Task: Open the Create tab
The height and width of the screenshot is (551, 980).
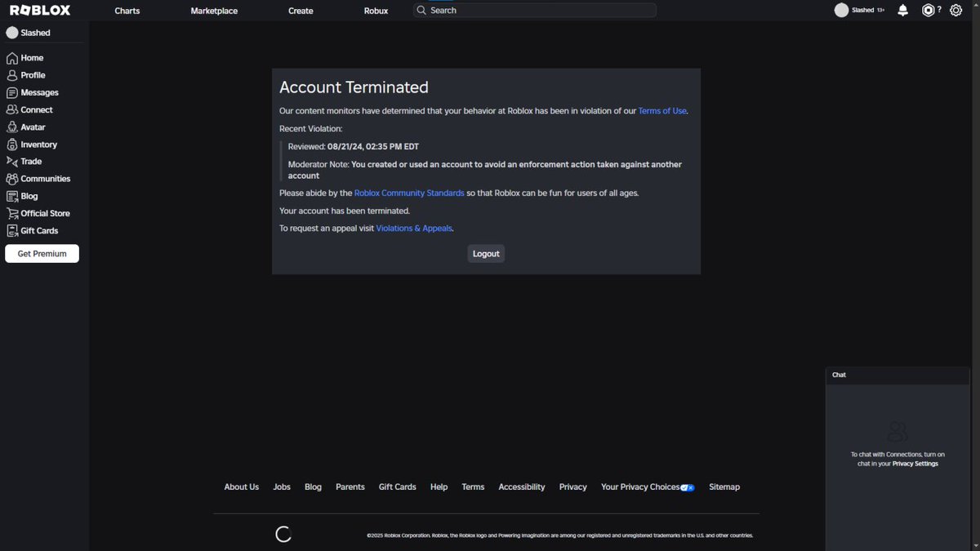Action: click(301, 11)
